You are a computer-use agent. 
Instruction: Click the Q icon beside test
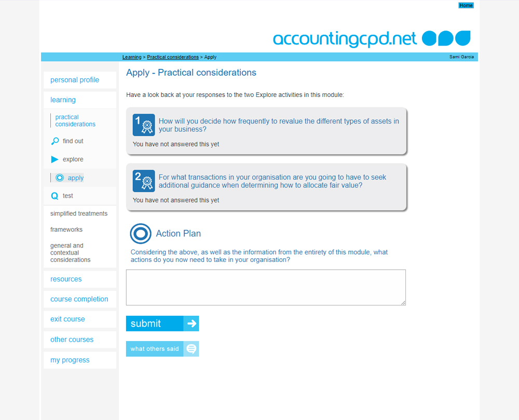click(x=54, y=196)
